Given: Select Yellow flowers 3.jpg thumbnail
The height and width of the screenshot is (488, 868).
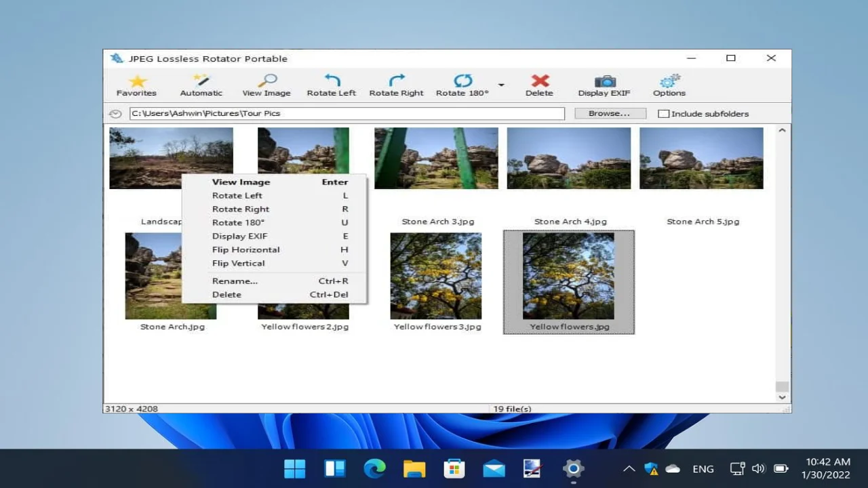Looking at the screenshot, I should (x=436, y=276).
